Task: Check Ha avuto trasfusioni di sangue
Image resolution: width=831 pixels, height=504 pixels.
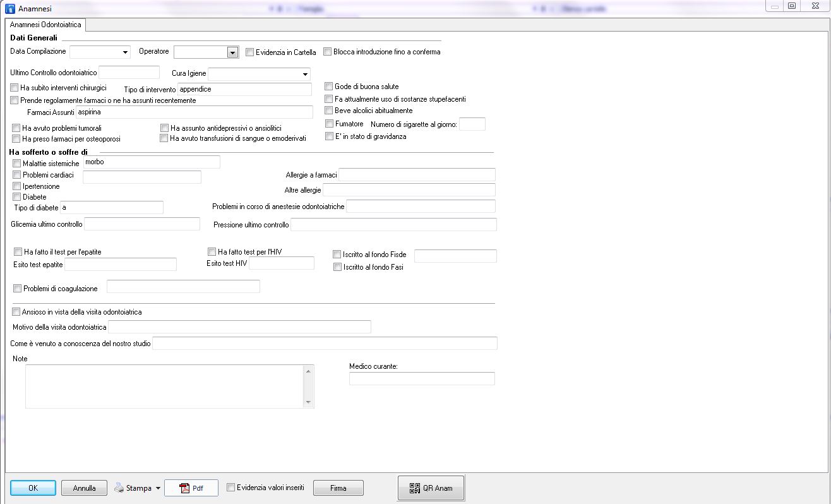Action: (164, 138)
